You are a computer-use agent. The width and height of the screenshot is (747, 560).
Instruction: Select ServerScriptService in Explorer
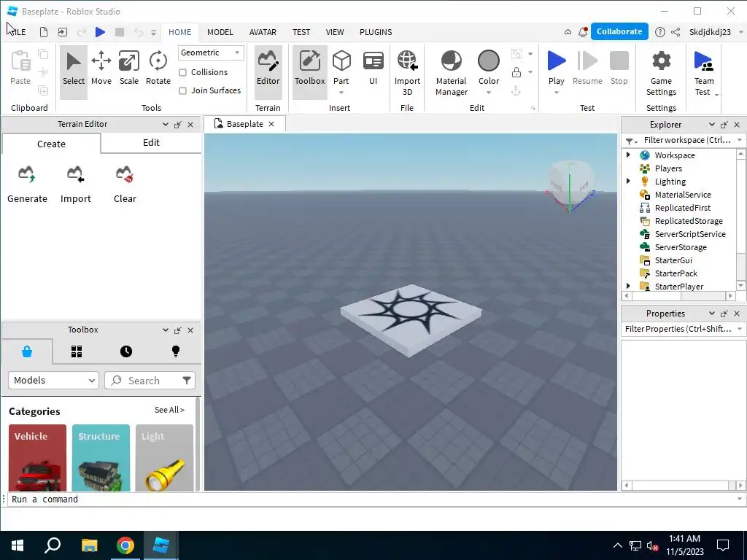(x=690, y=234)
